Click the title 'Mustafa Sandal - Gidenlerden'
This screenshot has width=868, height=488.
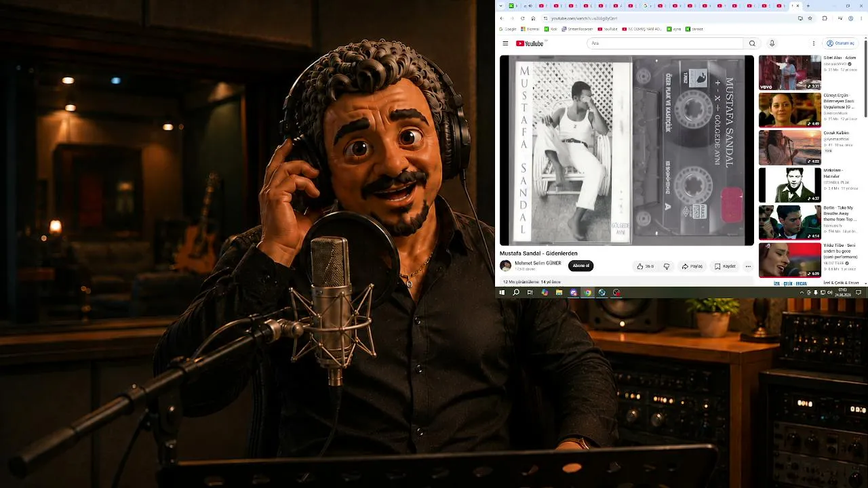(x=538, y=253)
